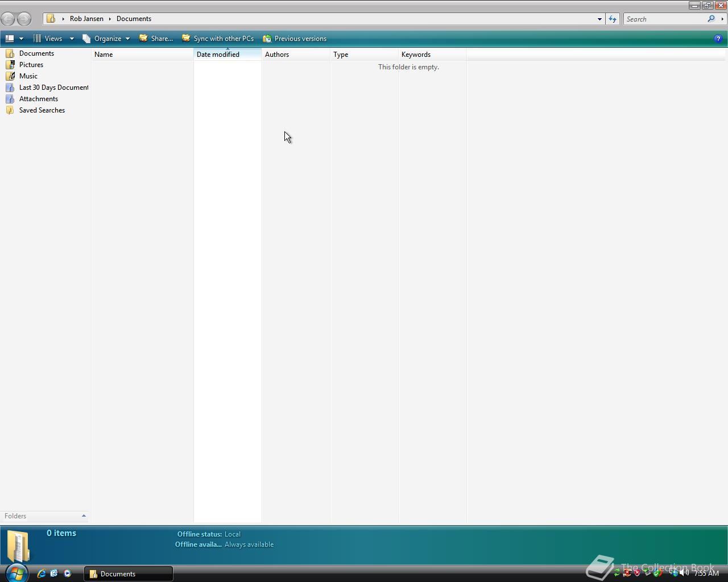This screenshot has width=728, height=582.
Task: Expand the arrow before Rob Jansen in breadcrumb
Action: coord(63,19)
